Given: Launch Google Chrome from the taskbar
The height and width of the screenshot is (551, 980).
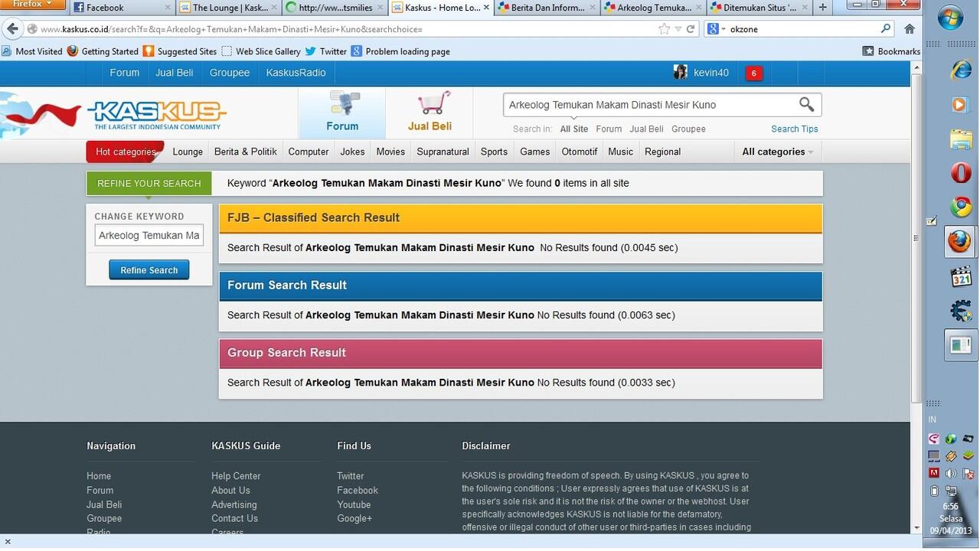Looking at the screenshot, I should 961,207.
